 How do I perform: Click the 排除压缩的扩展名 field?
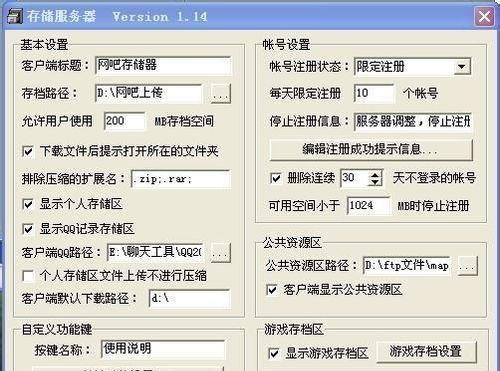click(x=180, y=179)
